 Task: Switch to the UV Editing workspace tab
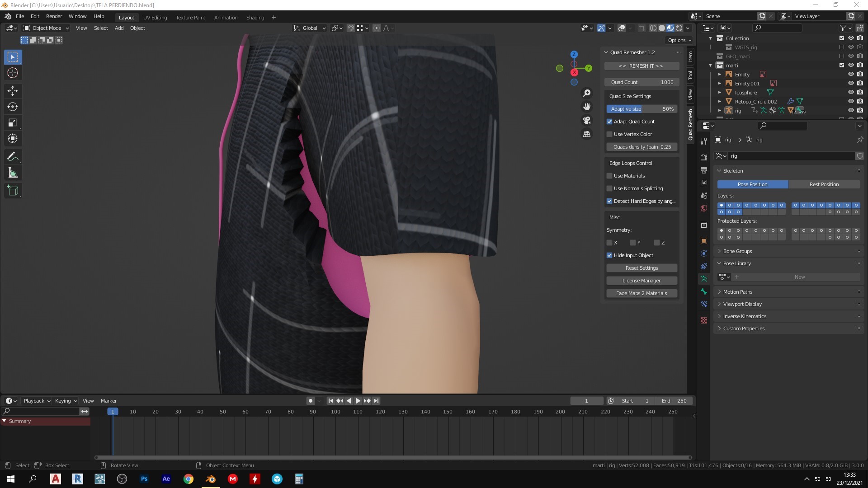point(155,18)
